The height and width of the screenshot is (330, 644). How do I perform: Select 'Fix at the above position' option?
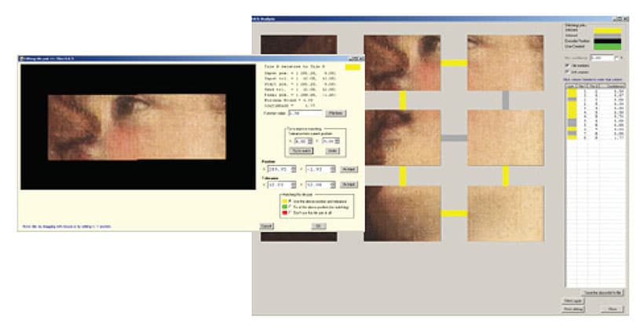(291, 207)
